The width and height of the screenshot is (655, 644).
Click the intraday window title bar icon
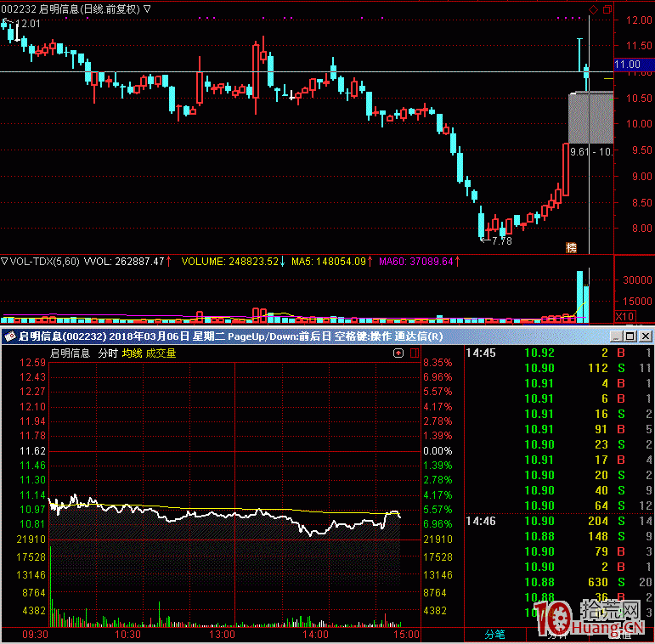tap(11, 336)
